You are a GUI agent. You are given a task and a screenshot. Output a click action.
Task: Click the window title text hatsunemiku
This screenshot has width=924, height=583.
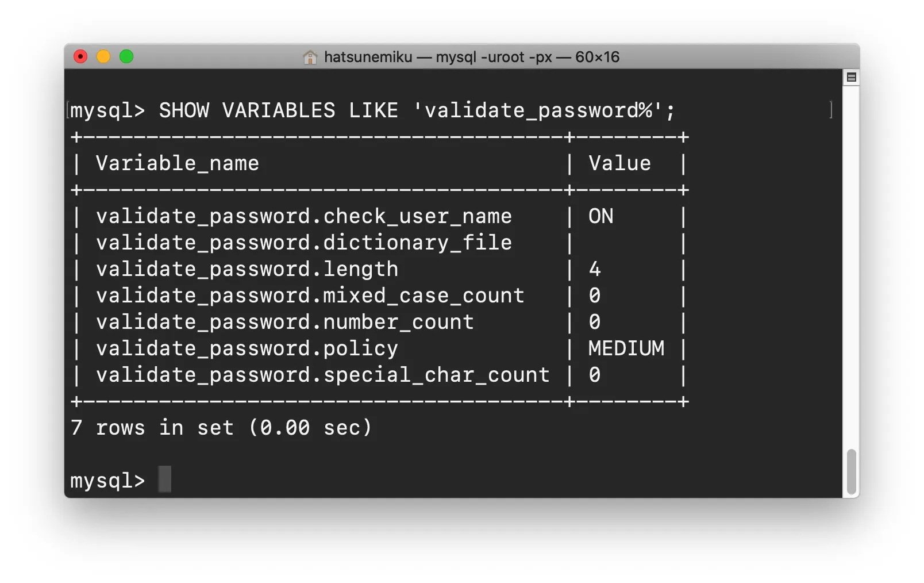368,57
